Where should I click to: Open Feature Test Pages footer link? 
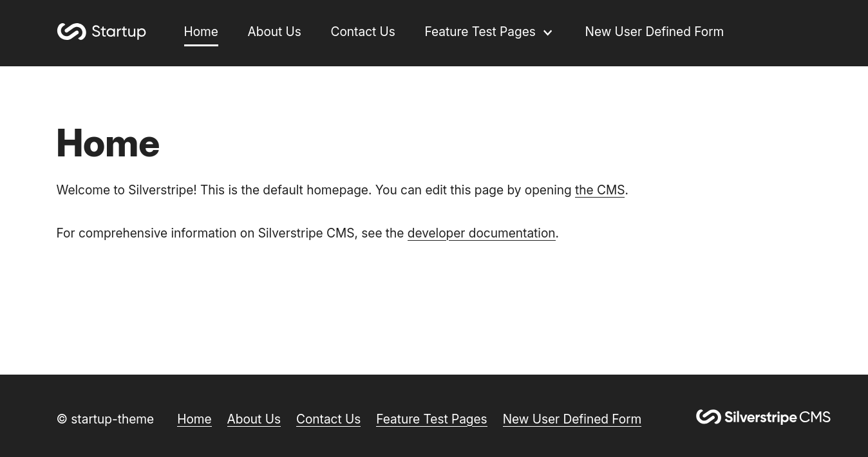point(431,419)
